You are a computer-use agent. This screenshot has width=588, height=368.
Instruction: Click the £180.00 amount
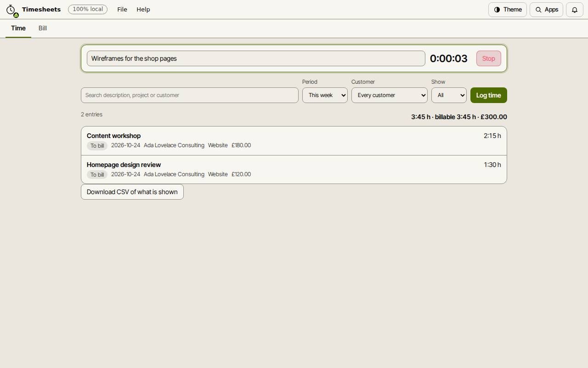pos(241,145)
